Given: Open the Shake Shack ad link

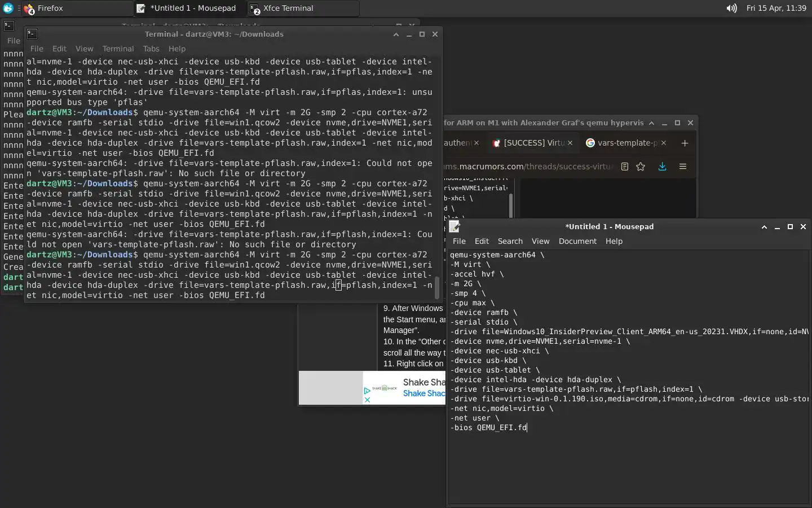Looking at the screenshot, I should pos(424,393).
